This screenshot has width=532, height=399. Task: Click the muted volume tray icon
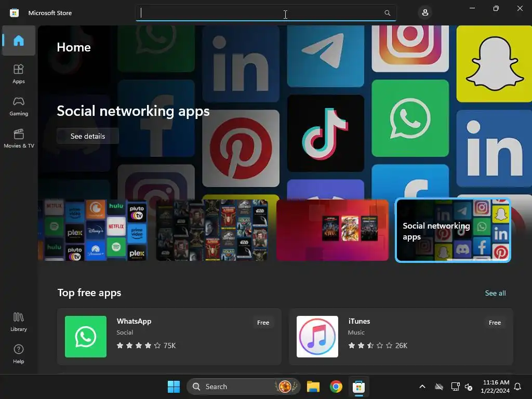pyautogui.click(x=469, y=387)
